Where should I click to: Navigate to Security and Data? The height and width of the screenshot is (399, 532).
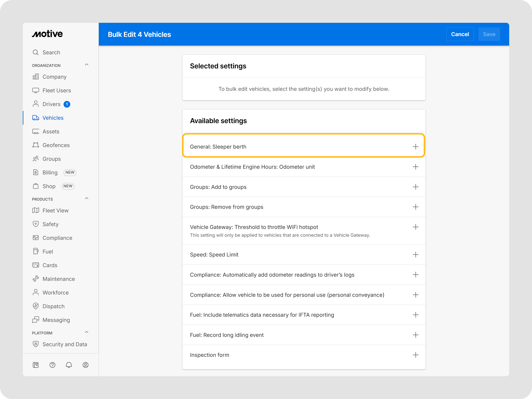tap(64, 344)
